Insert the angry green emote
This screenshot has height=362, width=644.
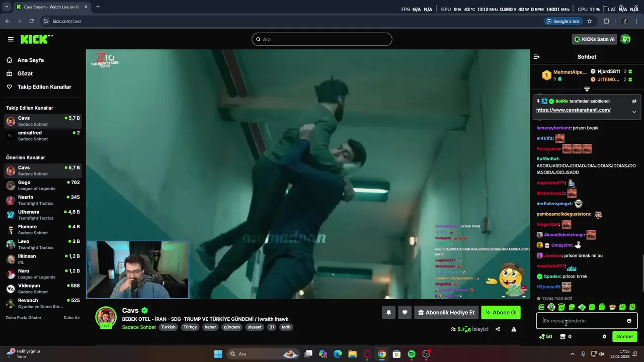coord(541,307)
